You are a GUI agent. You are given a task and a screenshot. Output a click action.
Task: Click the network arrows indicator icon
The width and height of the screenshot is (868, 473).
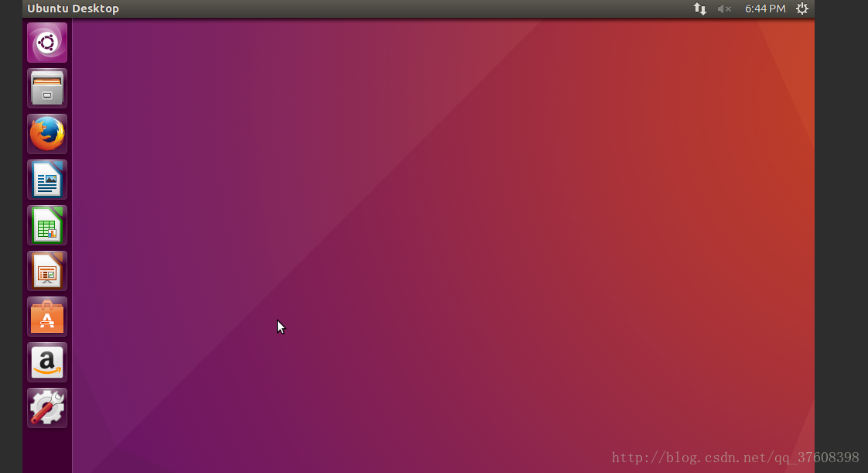pyautogui.click(x=700, y=9)
